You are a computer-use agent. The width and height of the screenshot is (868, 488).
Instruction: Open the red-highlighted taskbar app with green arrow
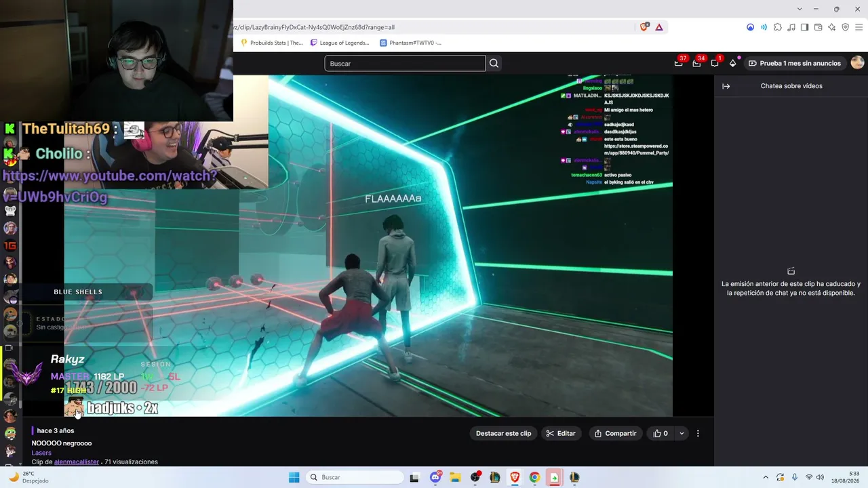[x=554, y=477]
